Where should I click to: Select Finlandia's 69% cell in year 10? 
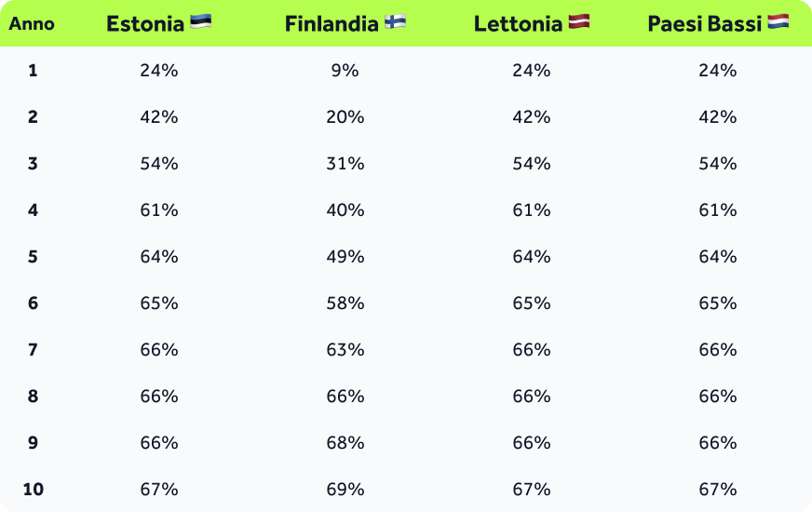(x=345, y=490)
